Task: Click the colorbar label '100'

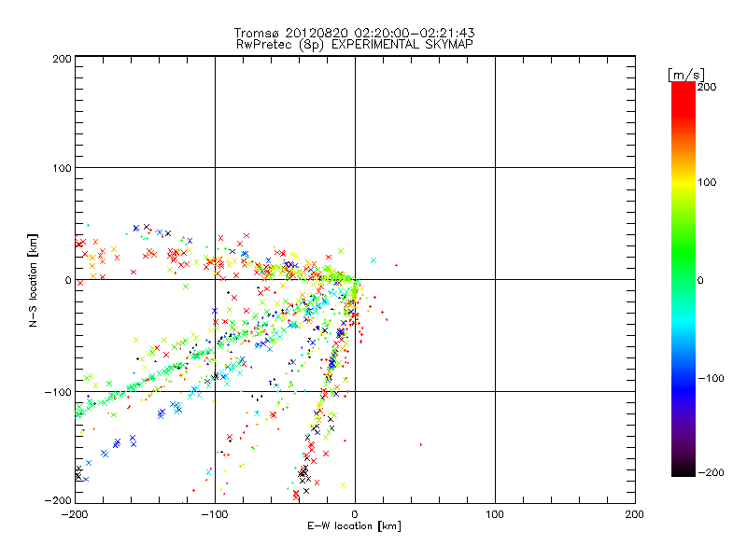Action: (707, 182)
